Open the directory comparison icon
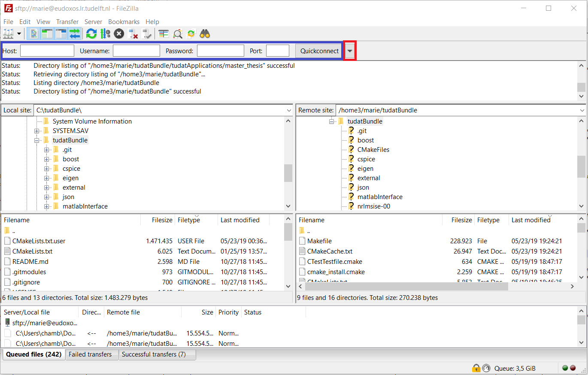Image resolution: width=588 pixels, height=375 pixels. tap(177, 33)
